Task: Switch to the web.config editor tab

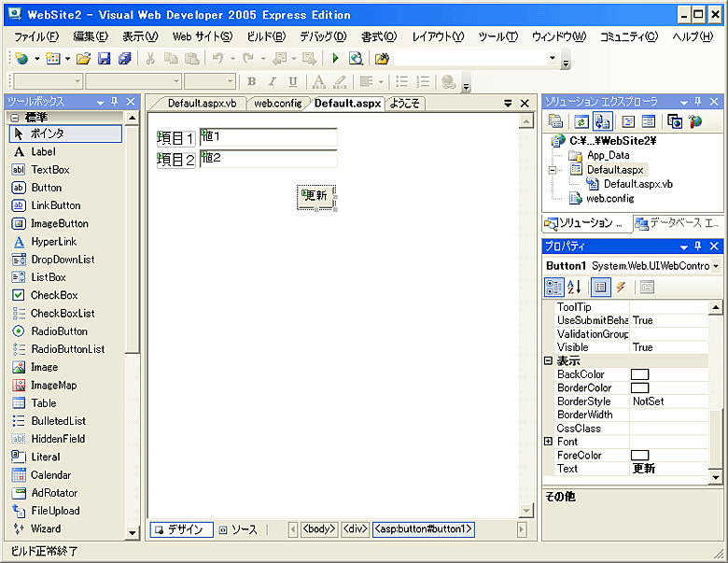Action: [x=277, y=104]
